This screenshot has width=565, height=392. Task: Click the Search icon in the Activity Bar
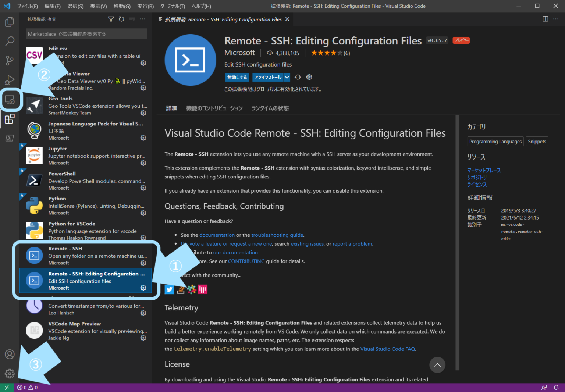tap(10, 41)
